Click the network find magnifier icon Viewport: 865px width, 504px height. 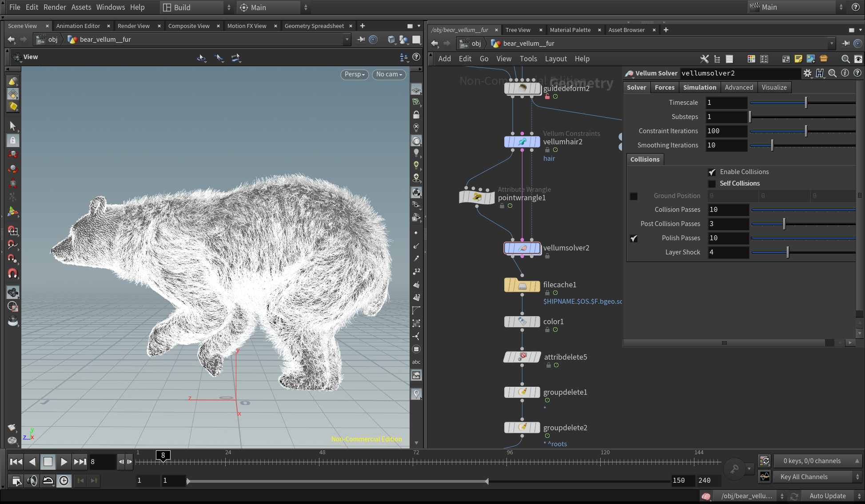point(845,59)
